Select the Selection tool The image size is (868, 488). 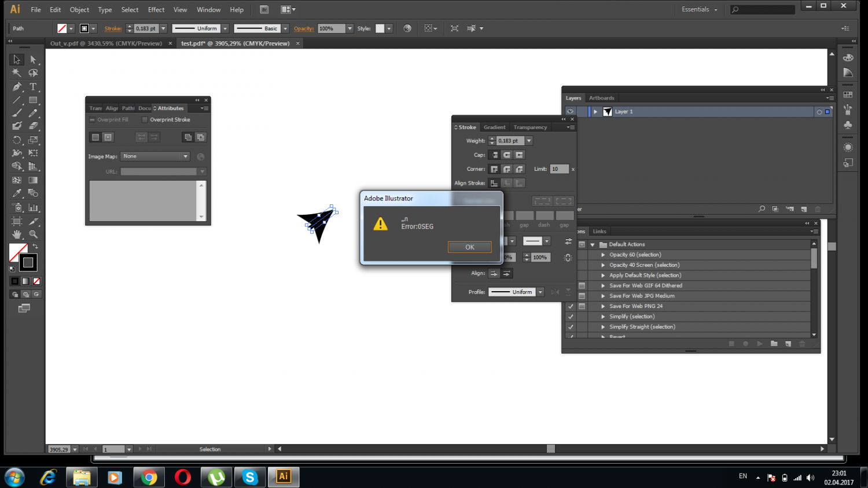click(17, 59)
